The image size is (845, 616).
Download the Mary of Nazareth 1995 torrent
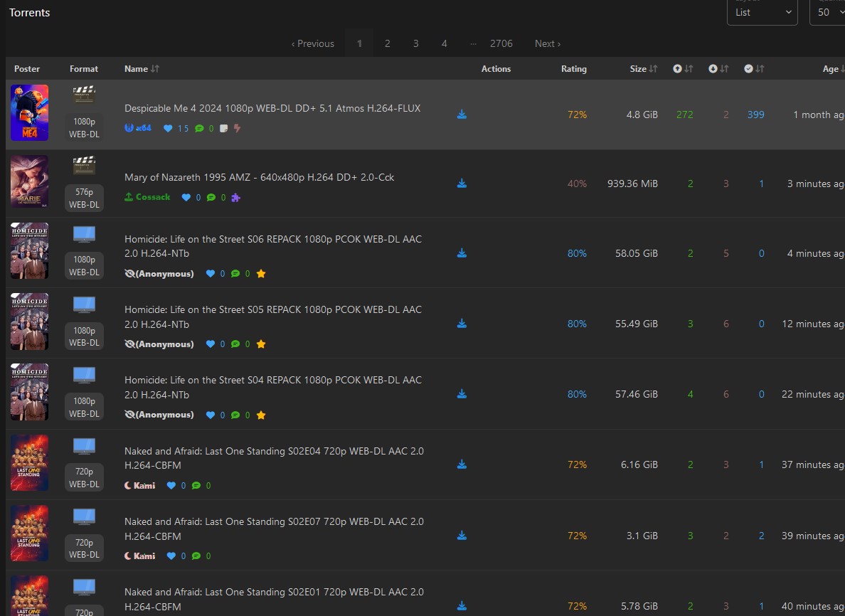pyautogui.click(x=462, y=184)
